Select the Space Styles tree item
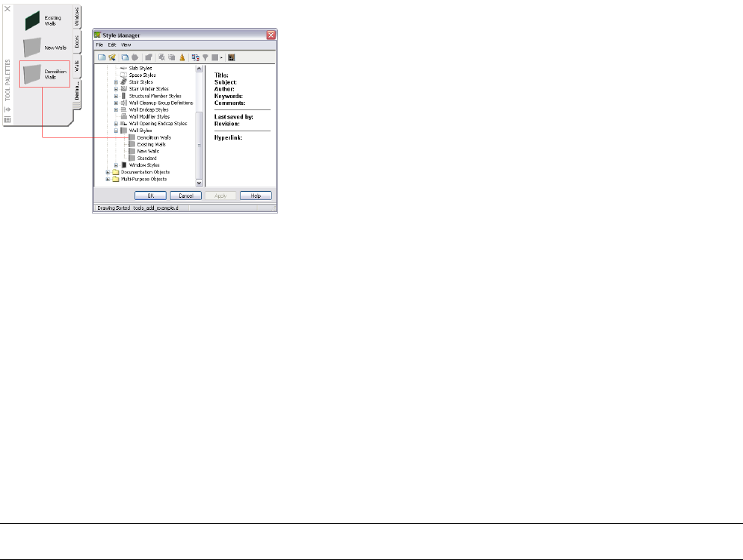743x560 pixels. [142, 75]
